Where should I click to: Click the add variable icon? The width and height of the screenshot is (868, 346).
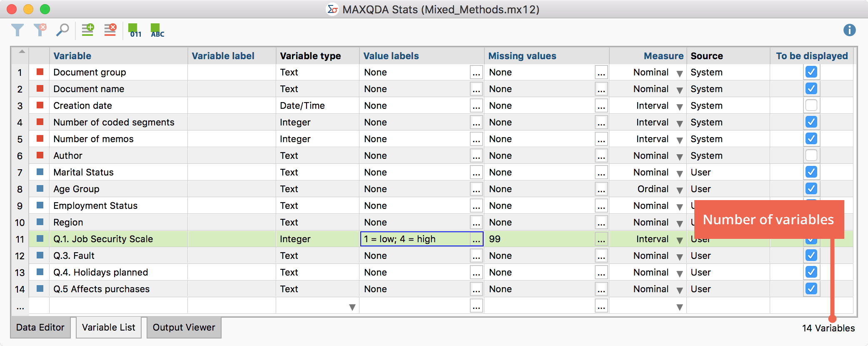88,30
